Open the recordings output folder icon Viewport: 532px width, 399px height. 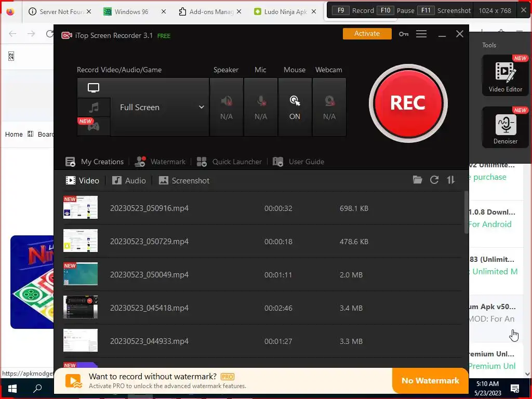[x=417, y=180]
